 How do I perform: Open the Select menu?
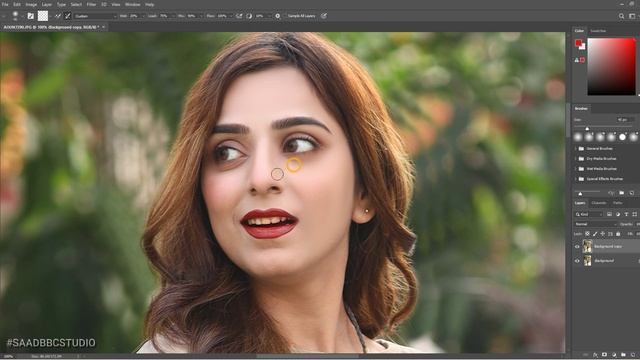tap(76, 4)
